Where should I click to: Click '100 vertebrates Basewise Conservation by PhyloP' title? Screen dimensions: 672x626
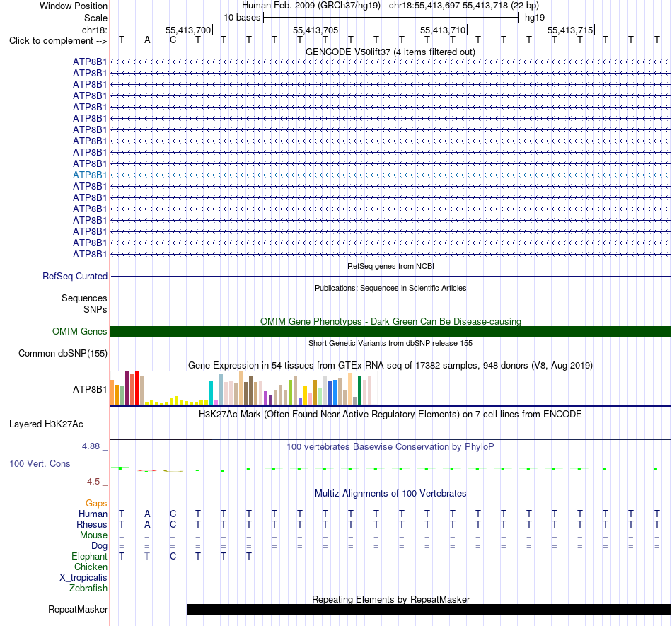[x=390, y=446]
